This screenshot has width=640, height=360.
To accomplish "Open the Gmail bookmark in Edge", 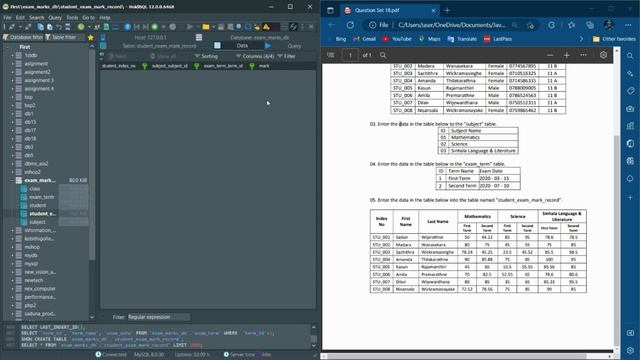I will coord(364,39).
